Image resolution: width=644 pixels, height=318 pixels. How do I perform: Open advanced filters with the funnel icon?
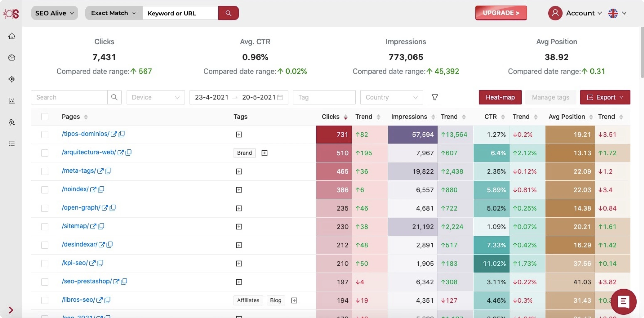pos(435,97)
